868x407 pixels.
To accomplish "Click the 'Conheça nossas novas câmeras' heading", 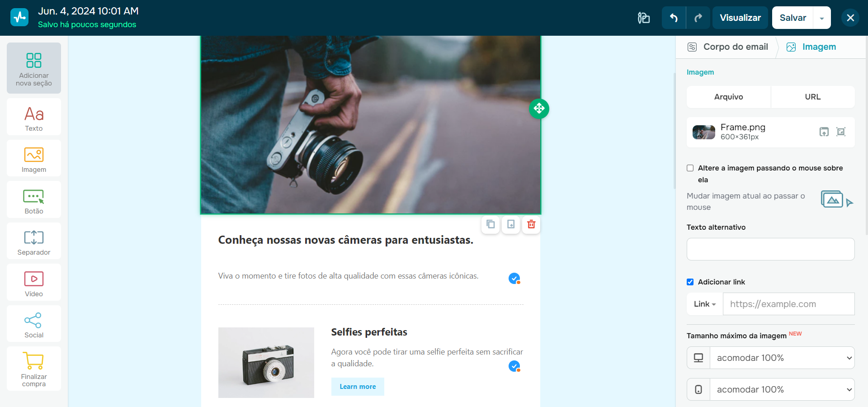I will [x=346, y=240].
